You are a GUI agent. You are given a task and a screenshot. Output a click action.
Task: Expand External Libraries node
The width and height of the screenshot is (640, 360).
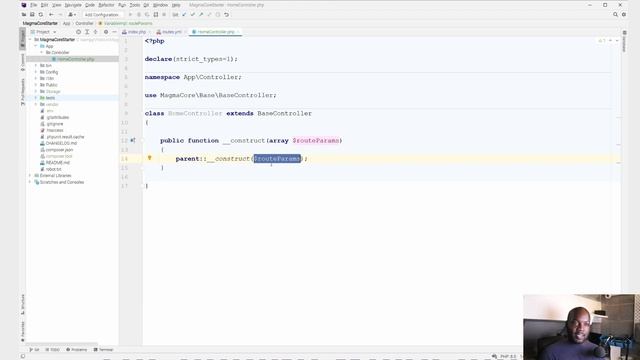30,176
